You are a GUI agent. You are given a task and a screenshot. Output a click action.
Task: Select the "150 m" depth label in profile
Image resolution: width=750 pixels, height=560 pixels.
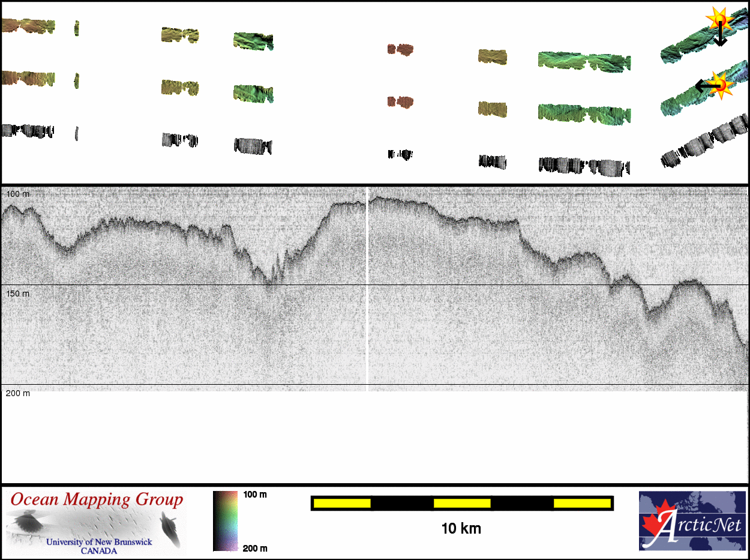click(x=17, y=294)
